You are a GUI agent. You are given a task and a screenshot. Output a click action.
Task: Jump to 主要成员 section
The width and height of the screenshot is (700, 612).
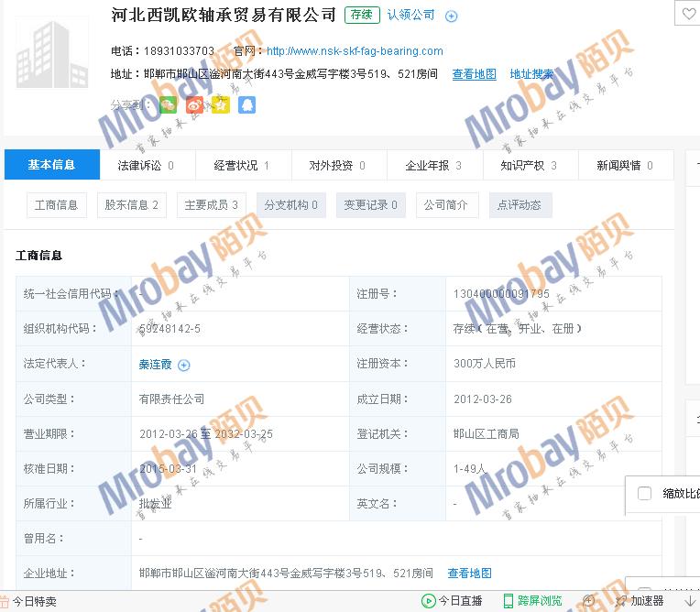click(x=211, y=205)
